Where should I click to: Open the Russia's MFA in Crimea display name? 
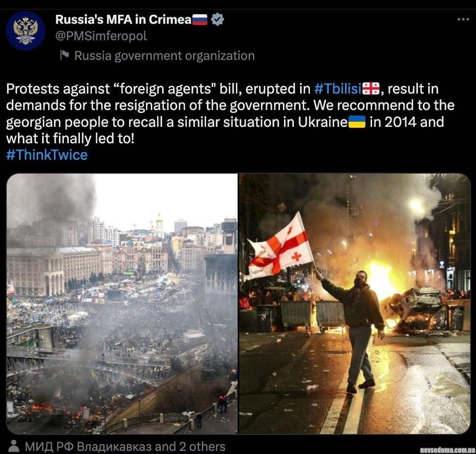(x=123, y=20)
